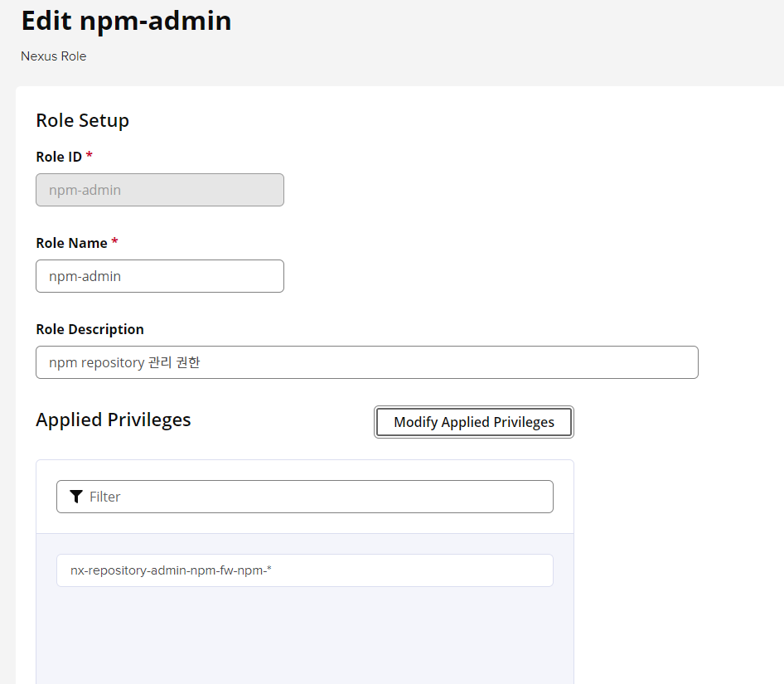784x684 pixels.
Task: Click the Edit npm-admin page heading
Action: point(127,21)
